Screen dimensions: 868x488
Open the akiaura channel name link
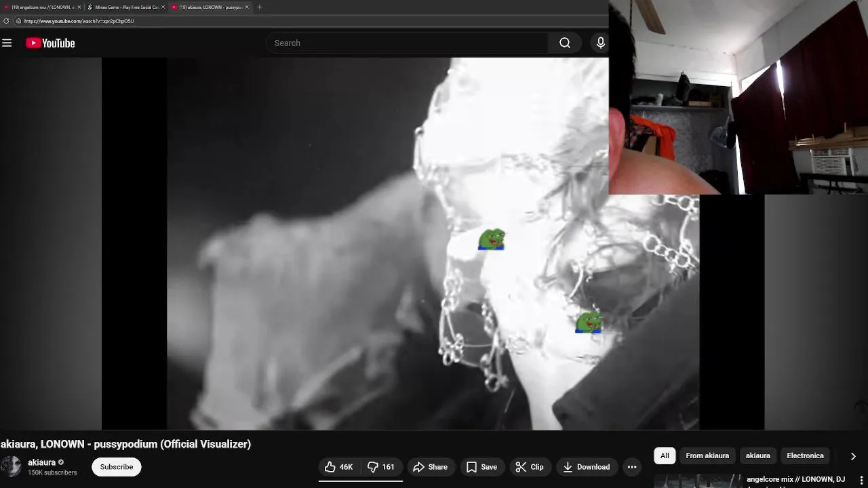pyautogui.click(x=41, y=462)
